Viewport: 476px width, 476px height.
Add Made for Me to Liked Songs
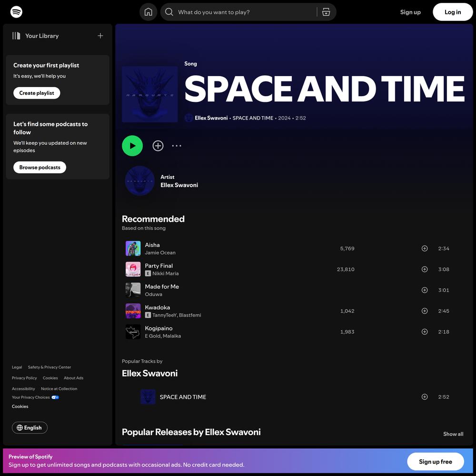pyautogui.click(x=425, y=290)
